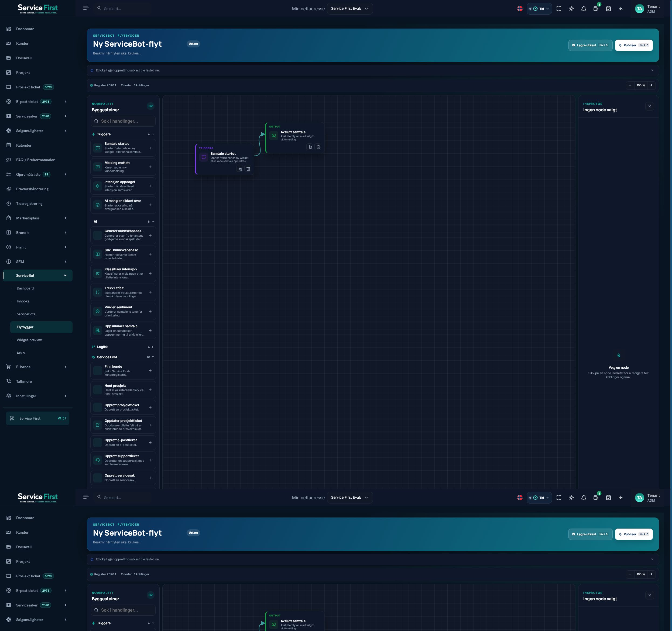Collapse the Service First section with 12 items
This screenshot has height=631, width=672.
[x=153, y=357]
